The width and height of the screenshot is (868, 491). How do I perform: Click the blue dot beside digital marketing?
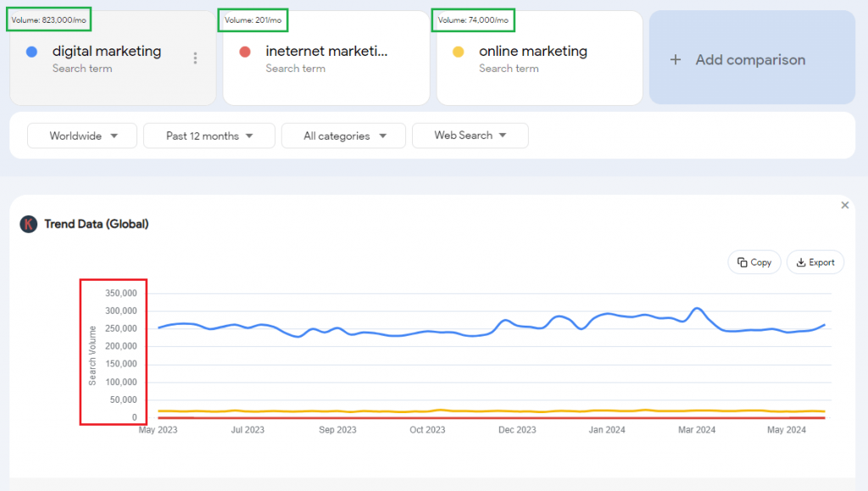[31, 52]
